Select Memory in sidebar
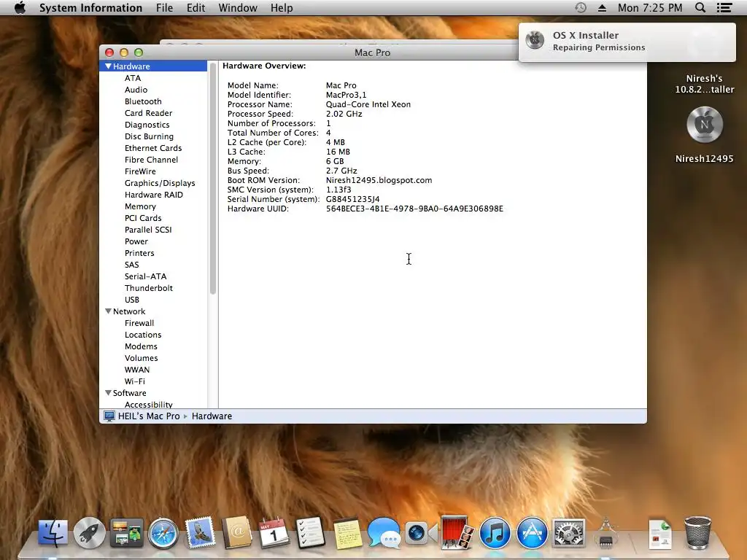 [140, 206]
